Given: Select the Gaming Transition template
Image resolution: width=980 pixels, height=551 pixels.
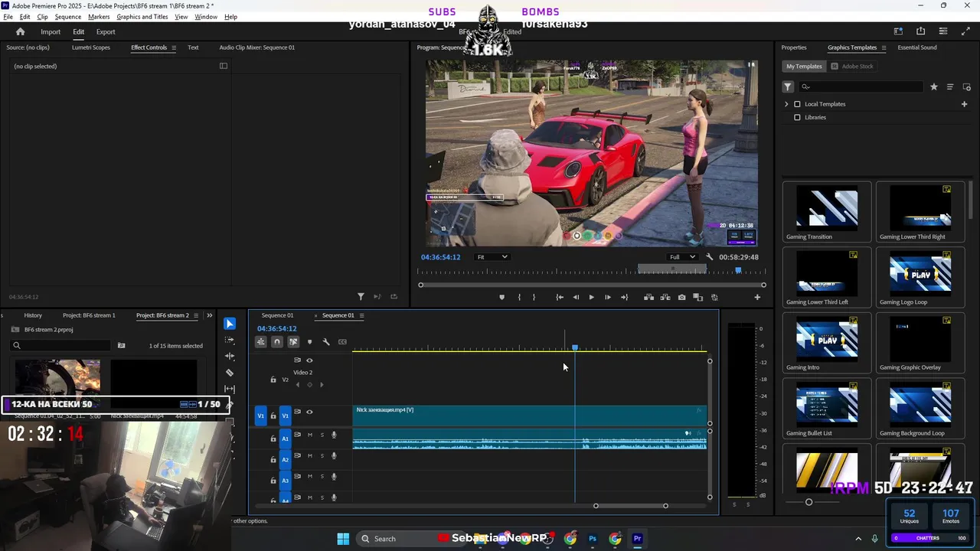Looking at the screenshot, I should click(827, 212).
